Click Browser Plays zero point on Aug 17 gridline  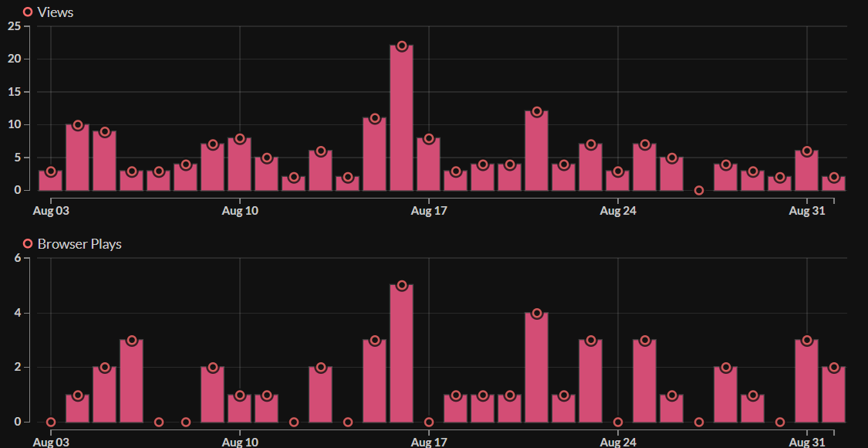(429, 422)
